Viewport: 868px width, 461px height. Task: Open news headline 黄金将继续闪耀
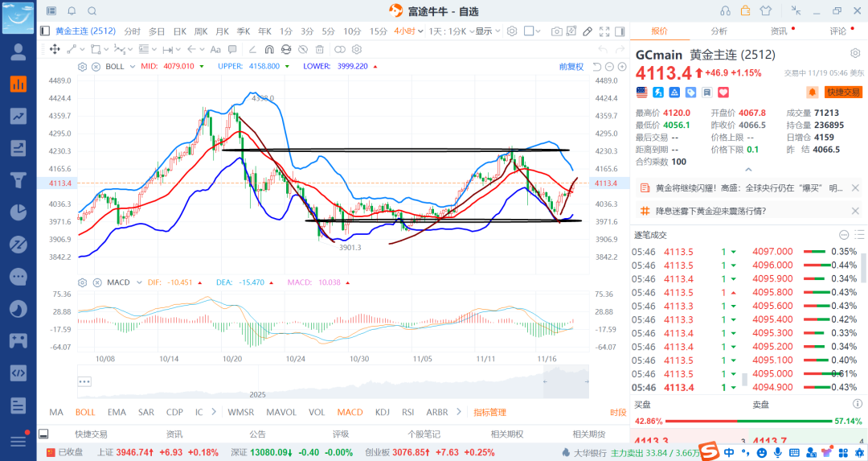tap(749, 188)
